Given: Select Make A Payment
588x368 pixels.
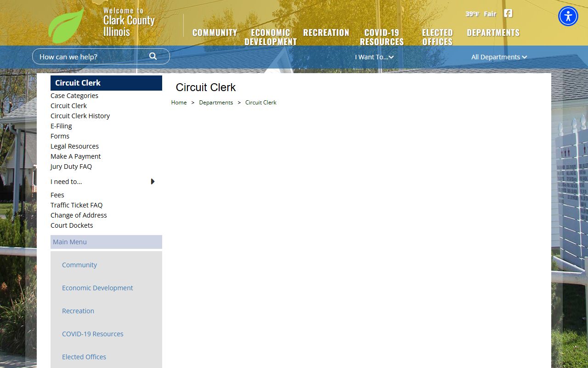Looking at the screenshot, I should coord(75,156).
